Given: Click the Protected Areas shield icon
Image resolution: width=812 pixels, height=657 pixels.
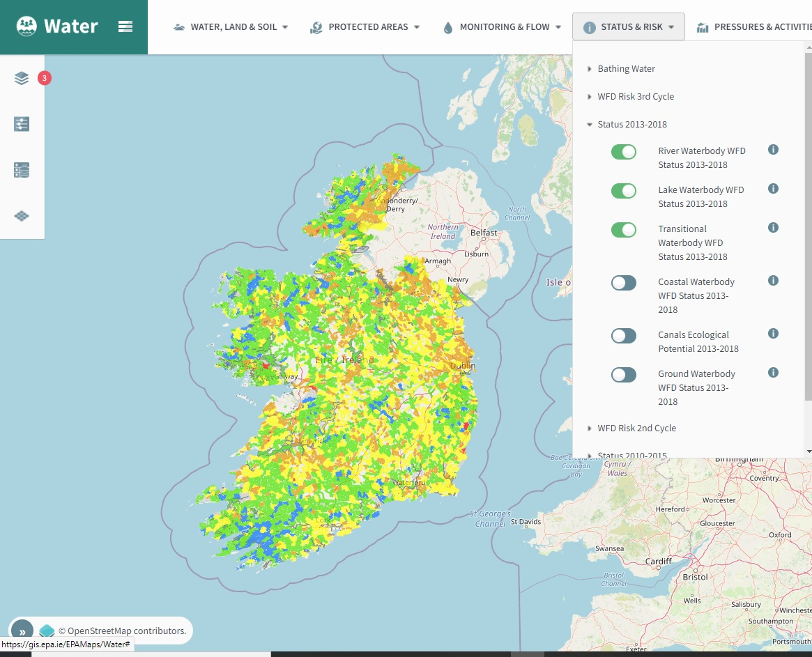Looking at the screenshot, I should [x=316, y=27].
